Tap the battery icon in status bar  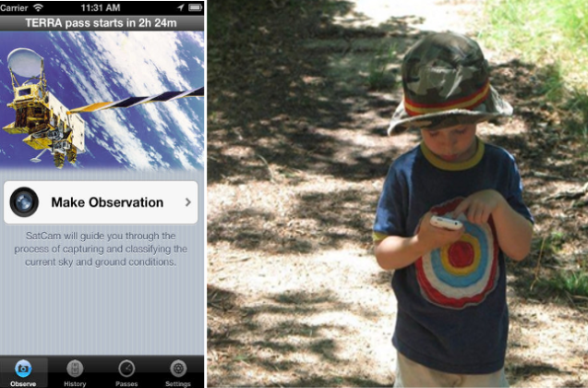click(x=195, y=7)
